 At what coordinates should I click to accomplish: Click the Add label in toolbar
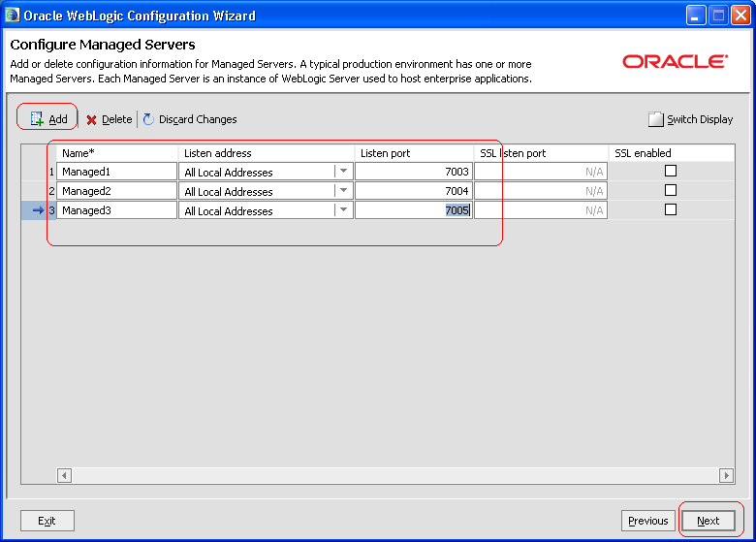click(58, 119)
